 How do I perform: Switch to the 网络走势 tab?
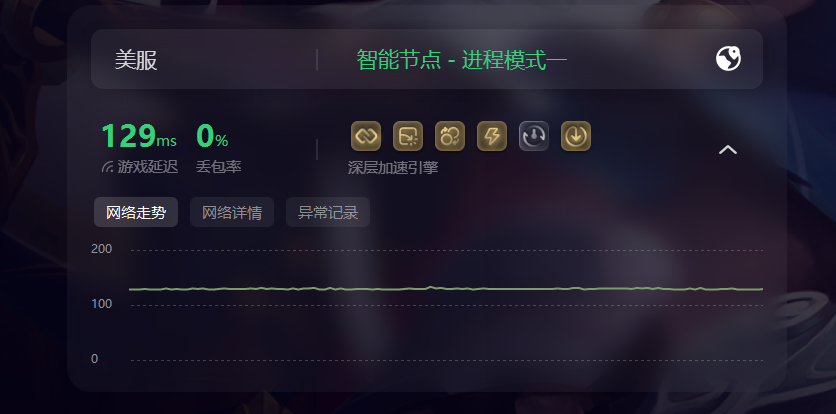point(136,212)
